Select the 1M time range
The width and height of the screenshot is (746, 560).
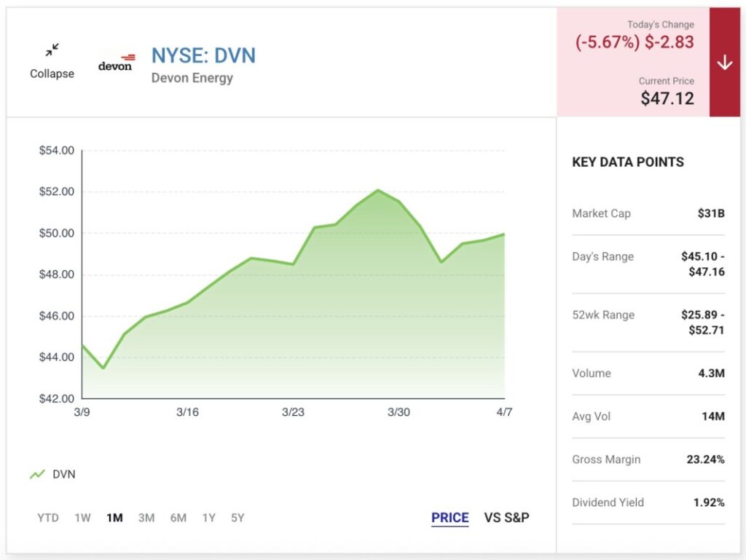click(x=114, y=518)
